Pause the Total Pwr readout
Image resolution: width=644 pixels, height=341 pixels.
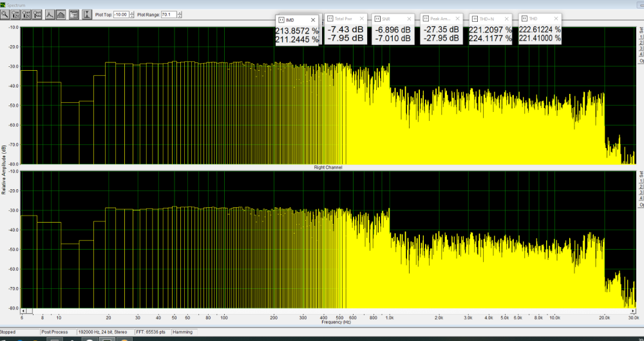pyautogui.click(x=330, y=19)
